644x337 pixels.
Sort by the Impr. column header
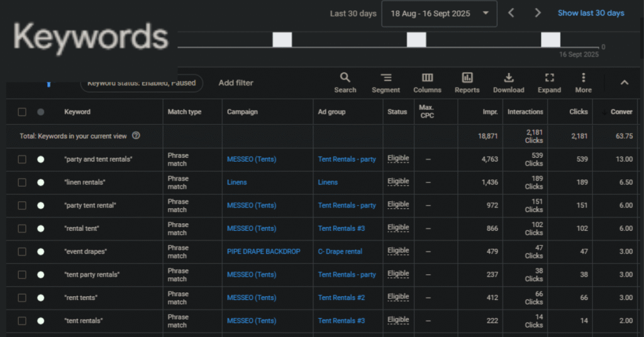[490, 112]
